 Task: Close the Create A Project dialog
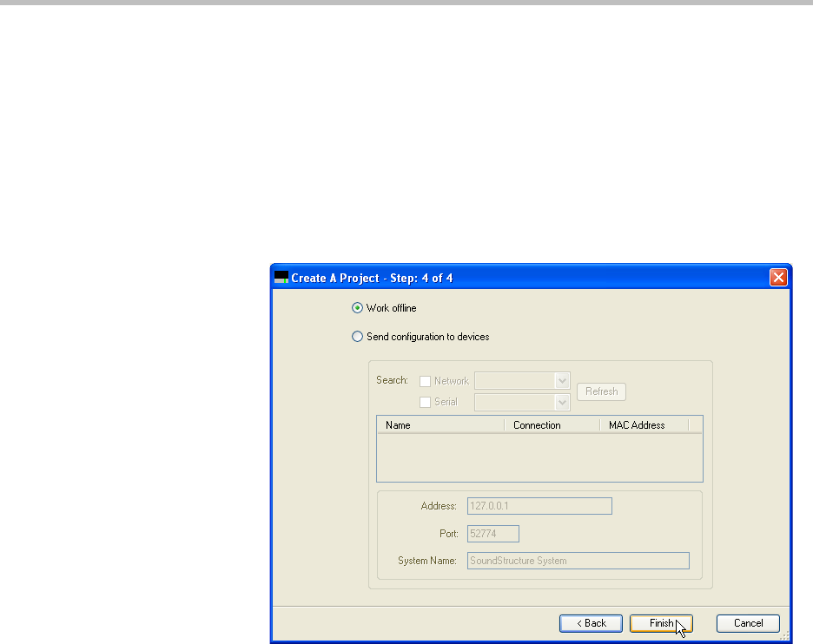point(778,278)
